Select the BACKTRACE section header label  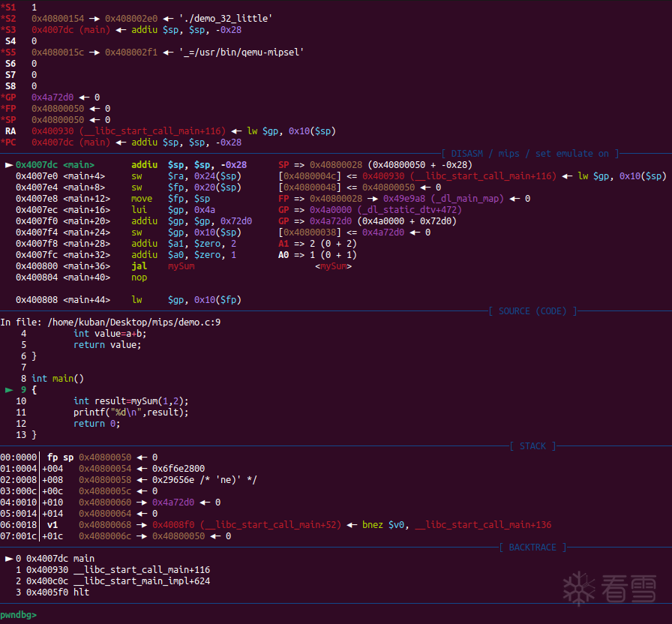(x=532, y=547)
